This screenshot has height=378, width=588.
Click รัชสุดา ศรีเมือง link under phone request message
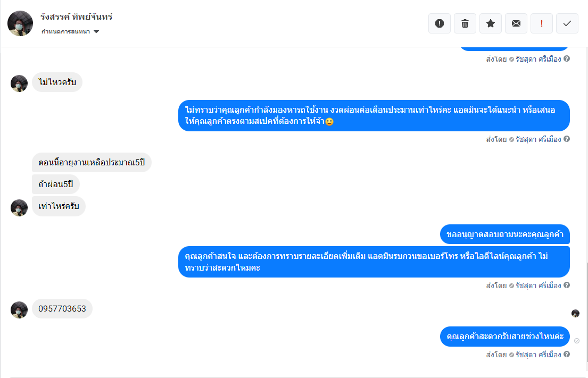point(538,285)
